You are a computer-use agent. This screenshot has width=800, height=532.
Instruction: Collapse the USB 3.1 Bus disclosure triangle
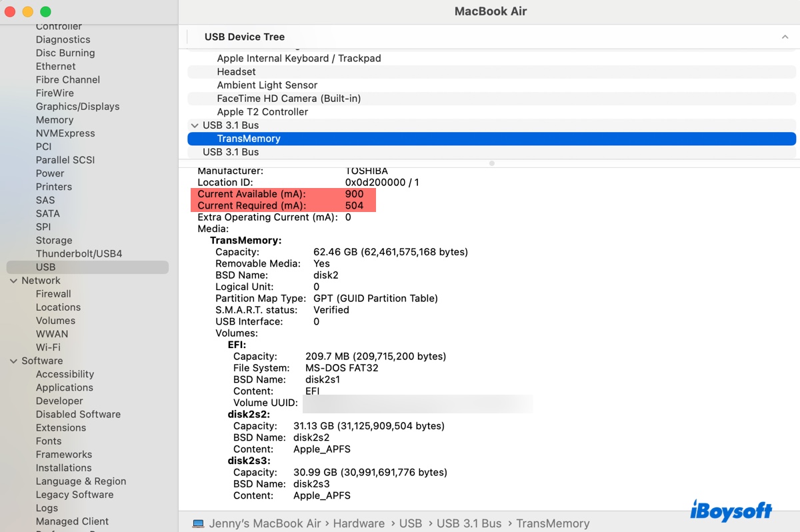195,125
